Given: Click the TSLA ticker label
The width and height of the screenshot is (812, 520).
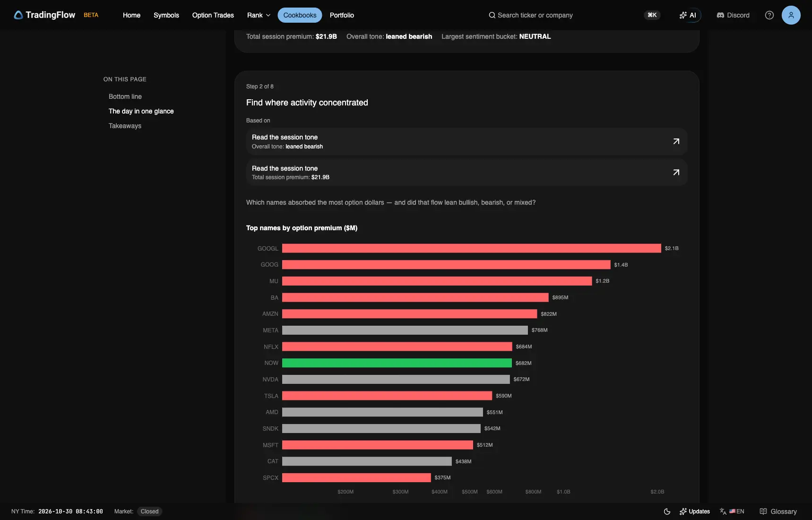Looking at the screenshot, I should [271, 396].
